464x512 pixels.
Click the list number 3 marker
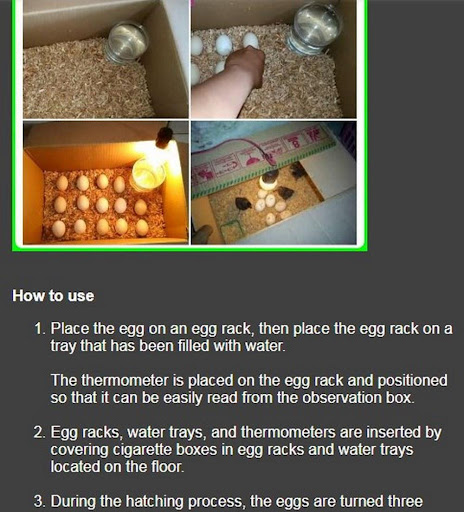click(x=39, y=501)
